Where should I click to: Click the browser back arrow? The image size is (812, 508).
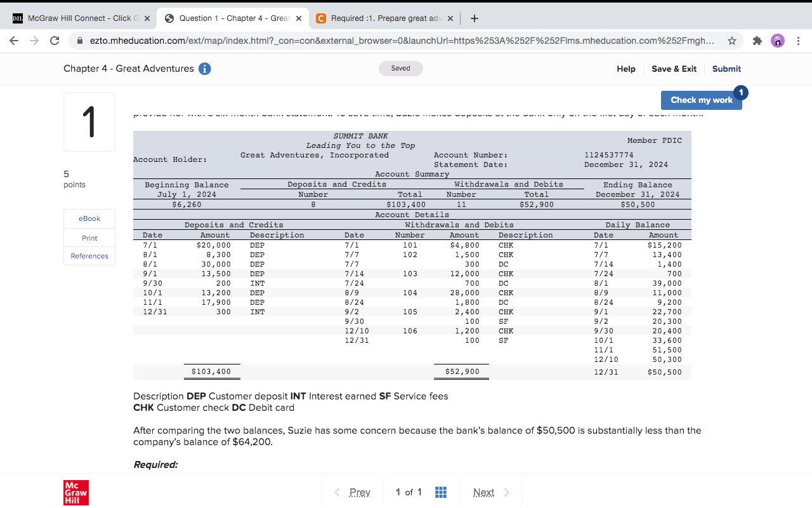pyautogui.click(x=15, y=41)
